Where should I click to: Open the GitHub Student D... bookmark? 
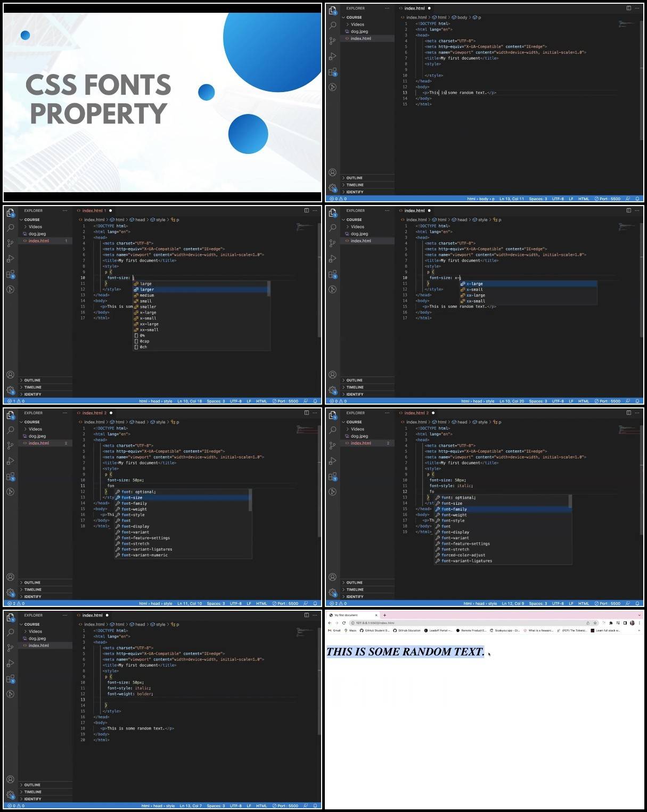[x=375, y=630]
